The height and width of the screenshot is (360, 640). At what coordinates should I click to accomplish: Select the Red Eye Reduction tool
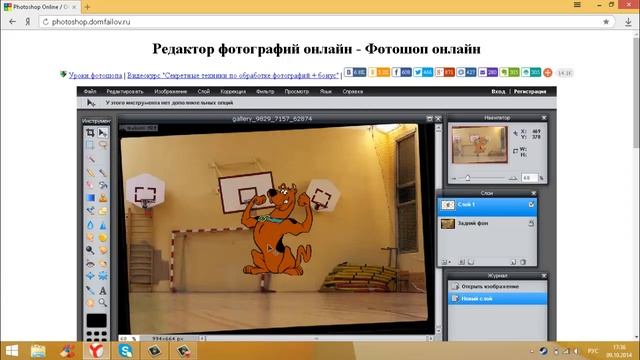point(90,264)
